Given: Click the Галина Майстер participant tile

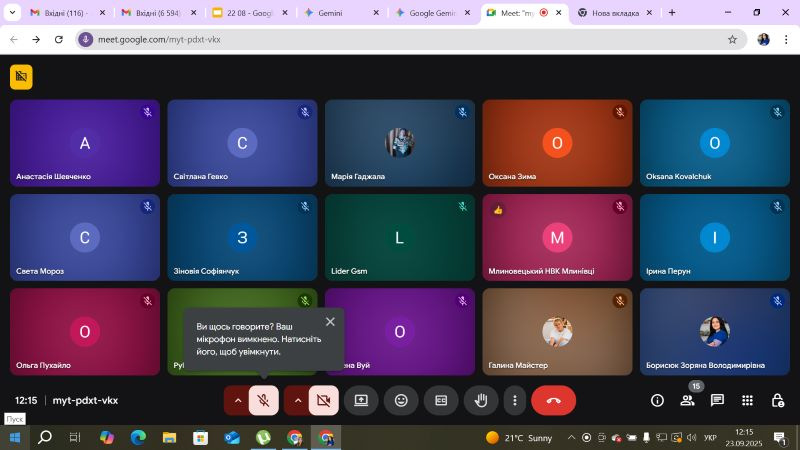Looking at the screenshot, I should pyautogui.click(x=557, y=332).
